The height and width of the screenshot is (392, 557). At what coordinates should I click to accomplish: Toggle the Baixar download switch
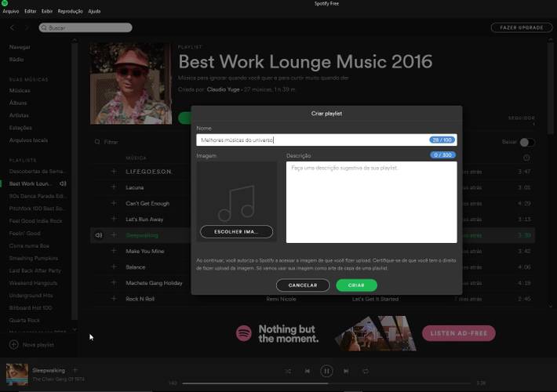pos(527,142)
